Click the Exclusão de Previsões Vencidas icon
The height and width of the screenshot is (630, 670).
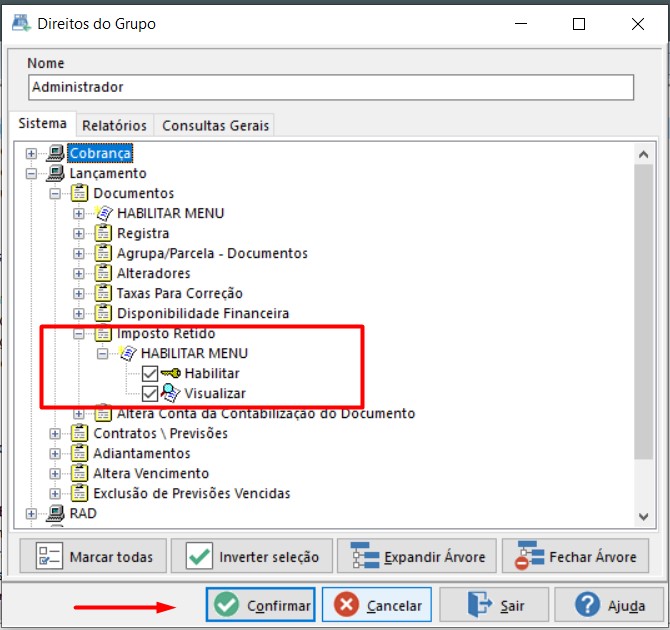click(x=79, y=493)
